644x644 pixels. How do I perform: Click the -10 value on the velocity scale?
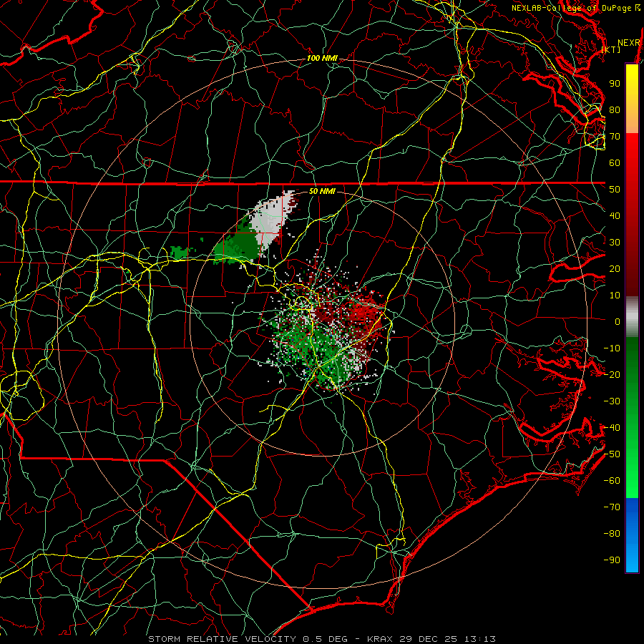(612, 348)
